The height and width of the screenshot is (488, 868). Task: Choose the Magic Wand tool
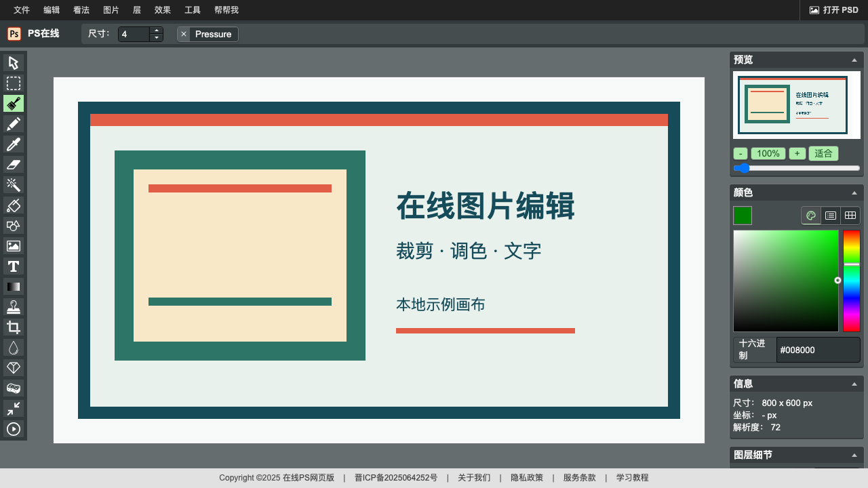click(14, 185)
